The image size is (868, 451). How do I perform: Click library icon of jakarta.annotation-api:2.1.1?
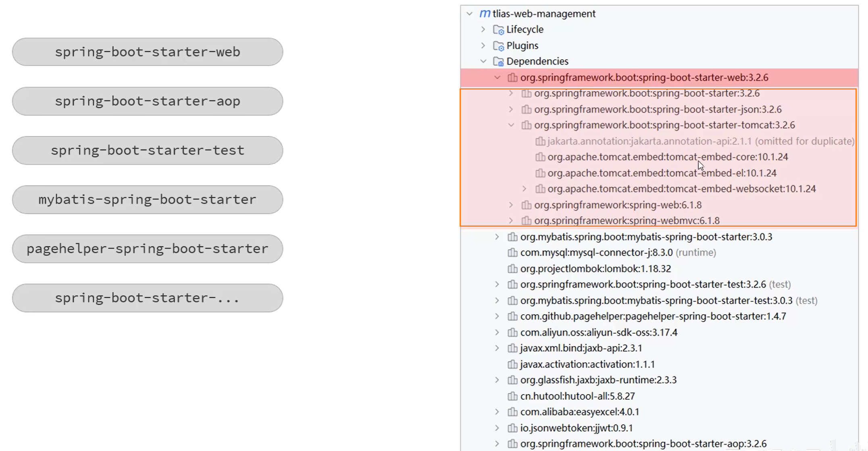click(x=540, y=141)
